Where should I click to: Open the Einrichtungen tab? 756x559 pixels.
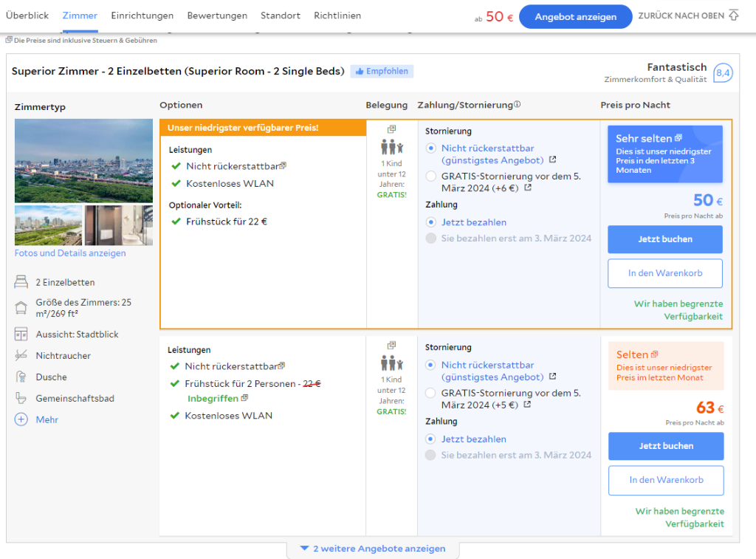coord(142,16)
